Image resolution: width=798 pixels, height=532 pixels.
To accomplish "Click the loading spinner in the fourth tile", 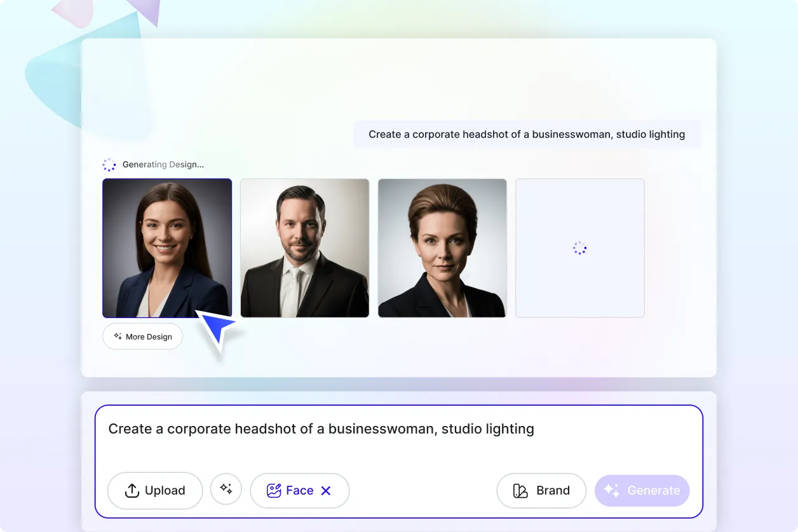I will pyautogui.click(x=579, y=248).
